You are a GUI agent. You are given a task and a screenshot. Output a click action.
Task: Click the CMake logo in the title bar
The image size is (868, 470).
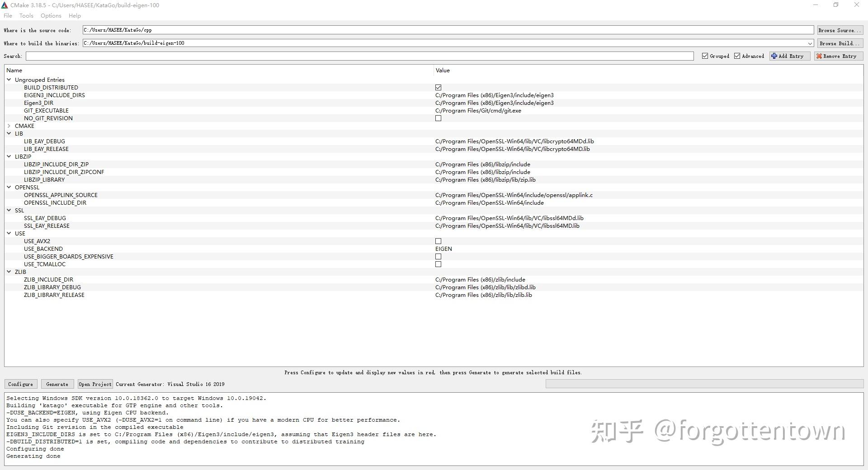[5, 5]
